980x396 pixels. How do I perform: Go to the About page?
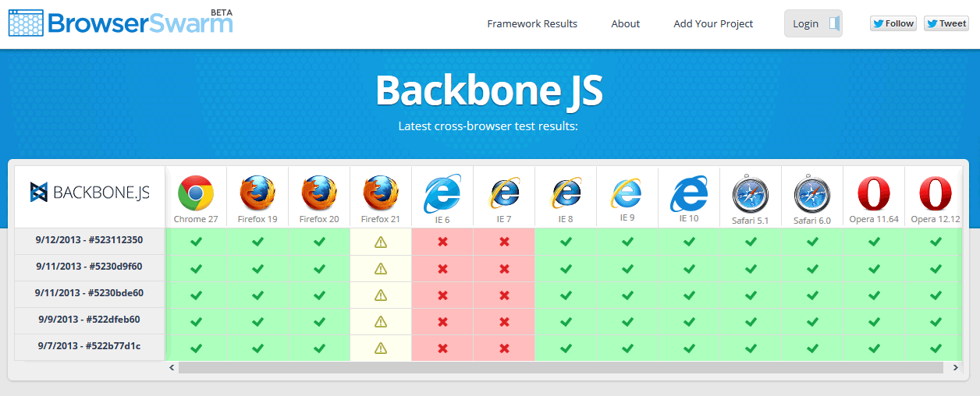click(626, 23)
